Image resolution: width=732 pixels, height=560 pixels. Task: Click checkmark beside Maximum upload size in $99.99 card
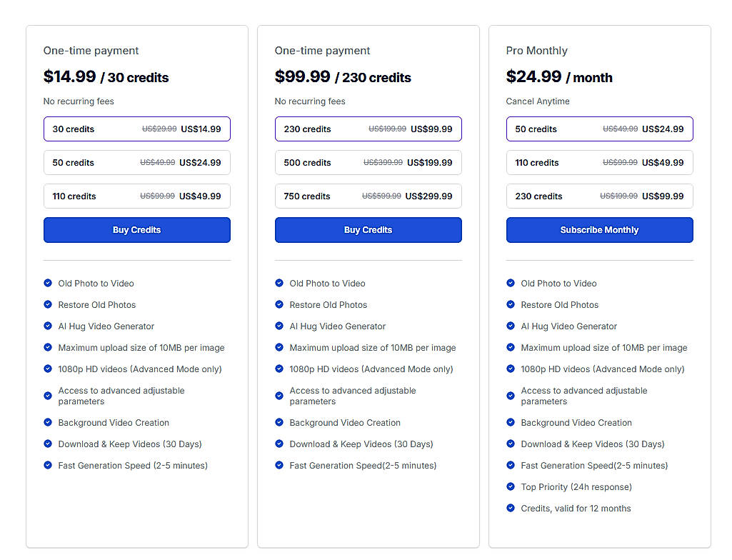(x=279, y=347)
